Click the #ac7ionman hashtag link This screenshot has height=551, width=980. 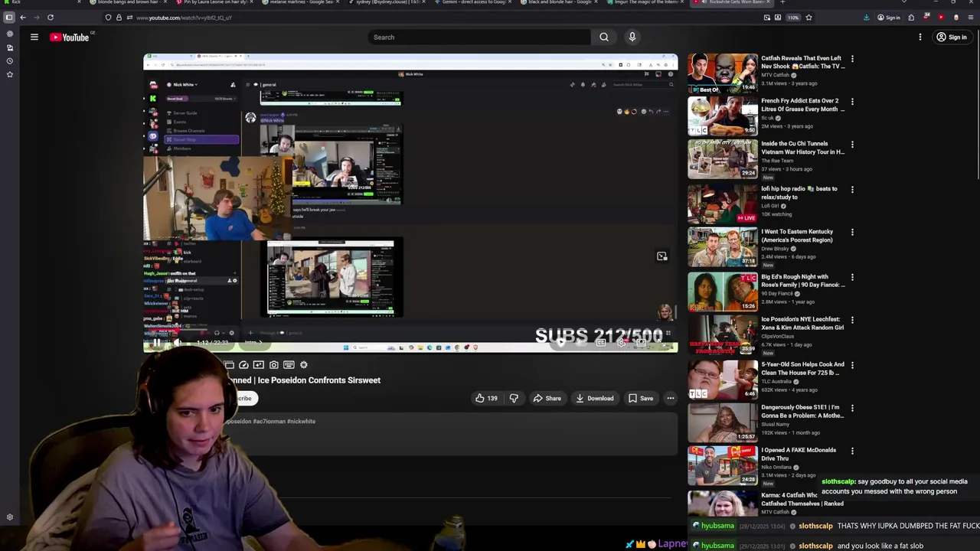tap(269, 421)
